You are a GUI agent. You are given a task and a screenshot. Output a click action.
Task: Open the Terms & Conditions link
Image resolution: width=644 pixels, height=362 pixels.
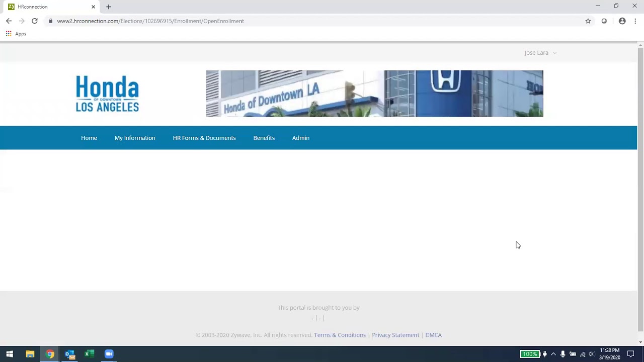point(340,335)
